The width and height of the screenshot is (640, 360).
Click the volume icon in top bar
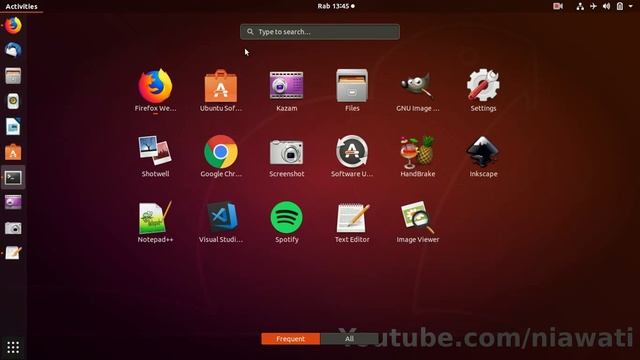click(x=607, y=6)
